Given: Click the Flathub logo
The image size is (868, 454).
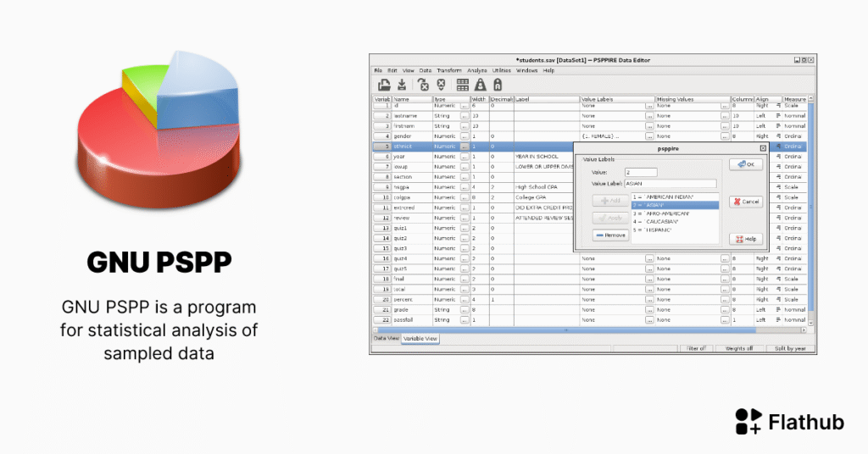Looking at the screenshot, I should point(789,421).
